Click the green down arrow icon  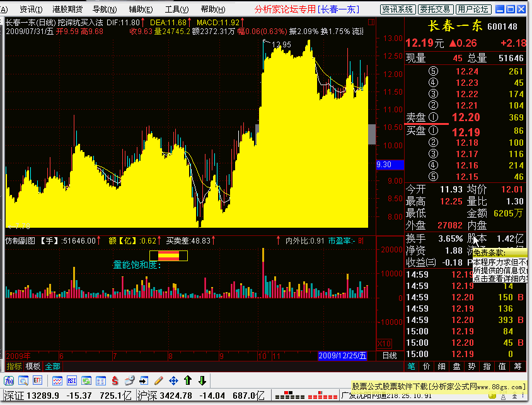(x=202, y=381)
